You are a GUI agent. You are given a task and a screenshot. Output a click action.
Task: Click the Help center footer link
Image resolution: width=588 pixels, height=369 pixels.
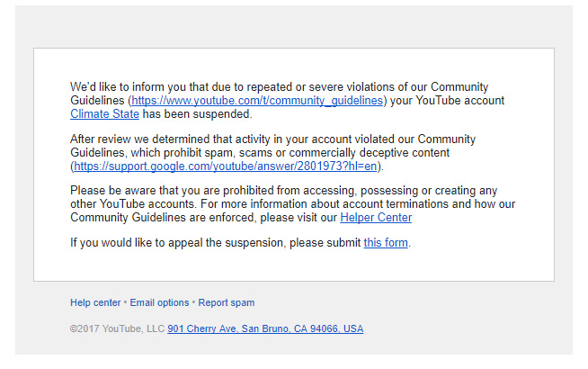click(95, 303)
